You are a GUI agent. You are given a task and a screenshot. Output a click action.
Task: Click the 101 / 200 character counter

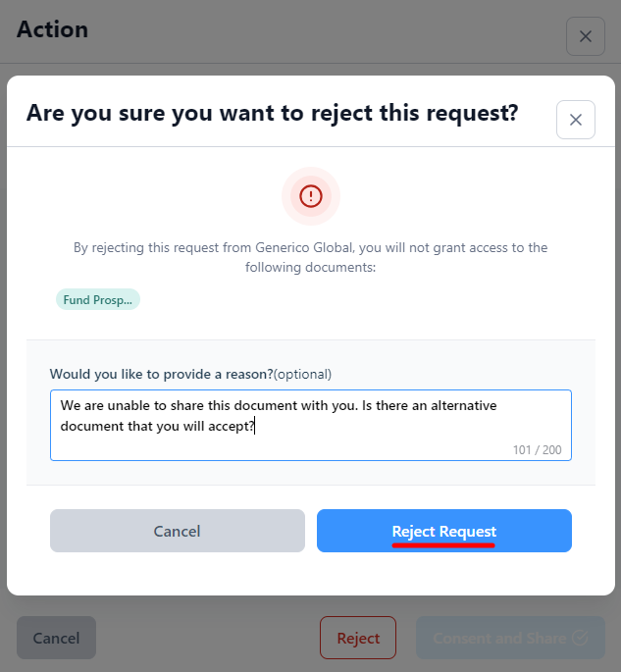tap(537, 449)
